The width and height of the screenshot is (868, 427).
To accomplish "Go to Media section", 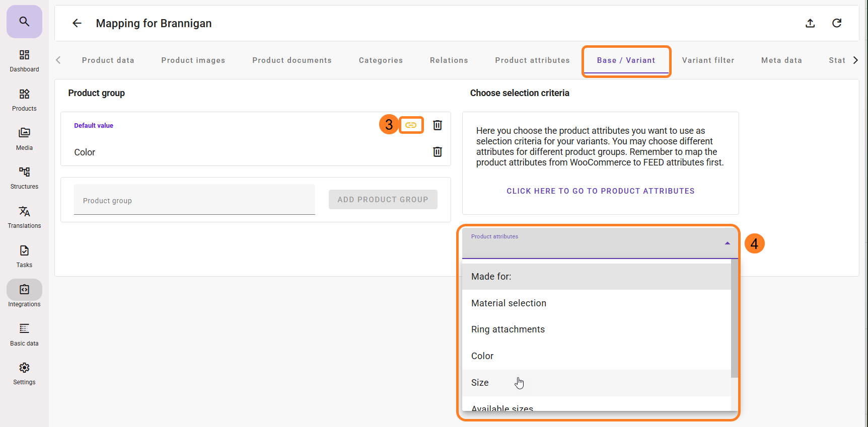I will click(x=24, y=139).
